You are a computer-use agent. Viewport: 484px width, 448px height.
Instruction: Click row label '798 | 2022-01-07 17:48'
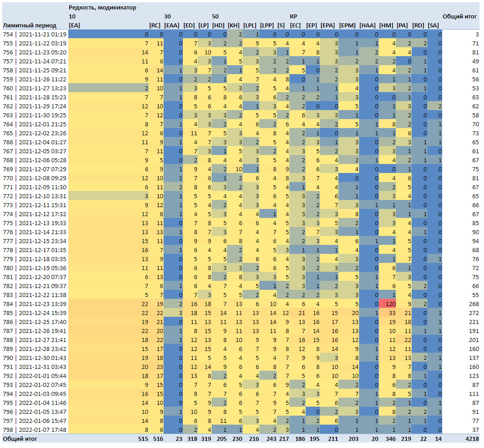(35, 430)
